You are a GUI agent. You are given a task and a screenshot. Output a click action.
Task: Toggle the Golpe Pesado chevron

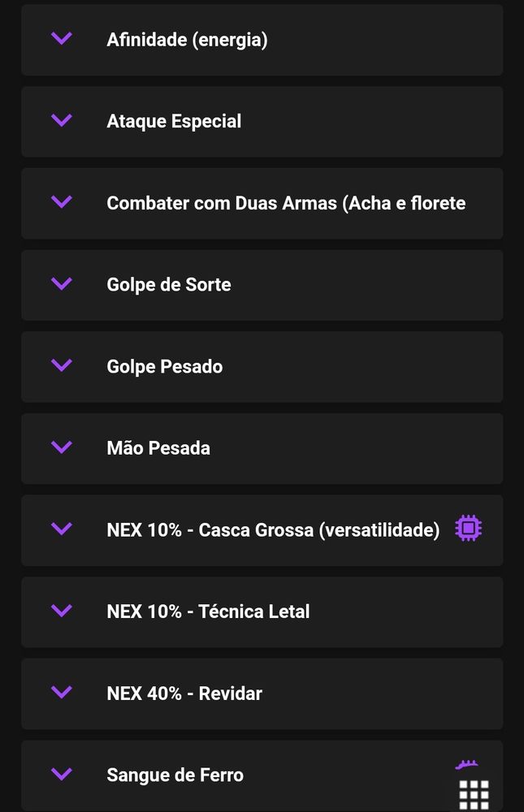(62, 365)
